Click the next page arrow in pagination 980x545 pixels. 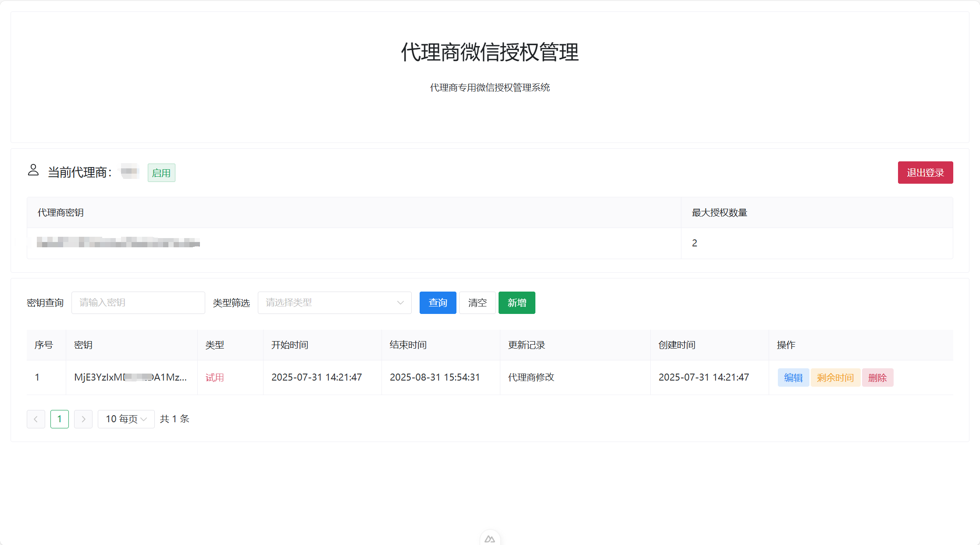(x=83, y=419)
